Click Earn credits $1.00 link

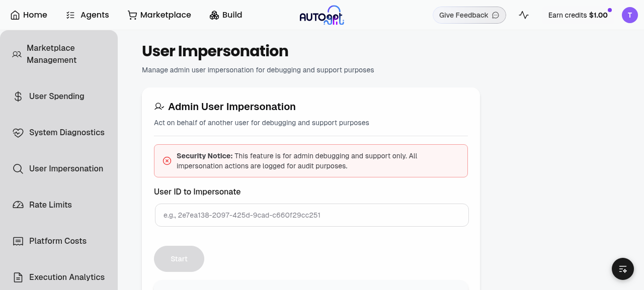578,15
